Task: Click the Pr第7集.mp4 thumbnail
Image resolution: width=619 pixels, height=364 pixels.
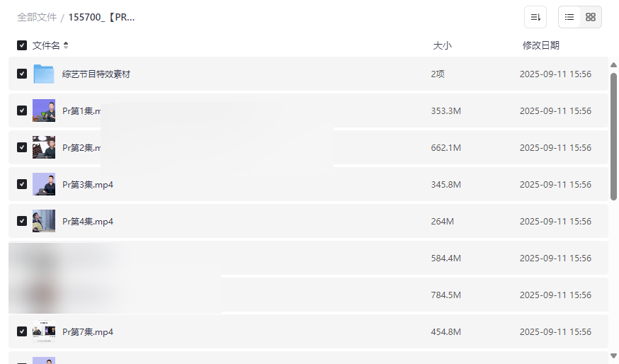Action: [x=44, y=332]
